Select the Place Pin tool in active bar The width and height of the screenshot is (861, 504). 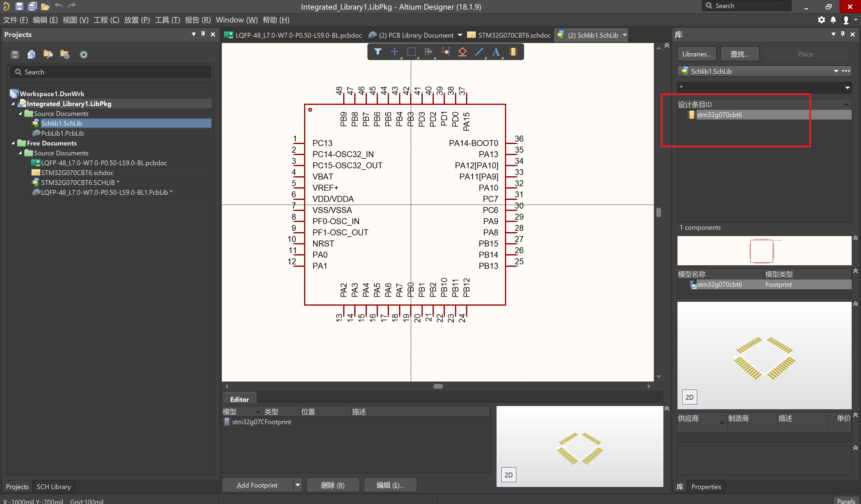point(445,52)
